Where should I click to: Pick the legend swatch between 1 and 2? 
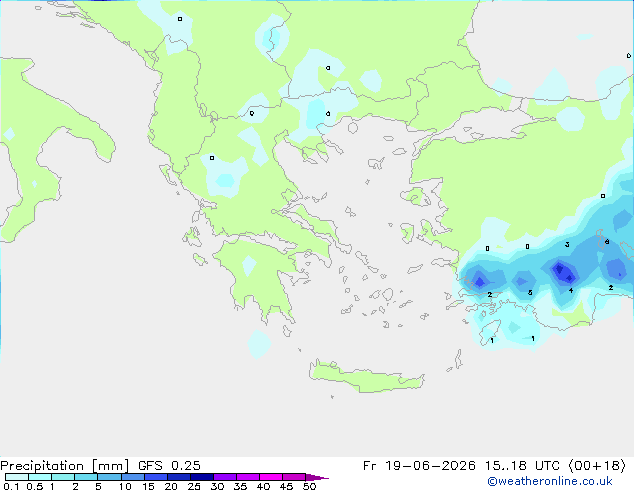(x=63, y=477)
